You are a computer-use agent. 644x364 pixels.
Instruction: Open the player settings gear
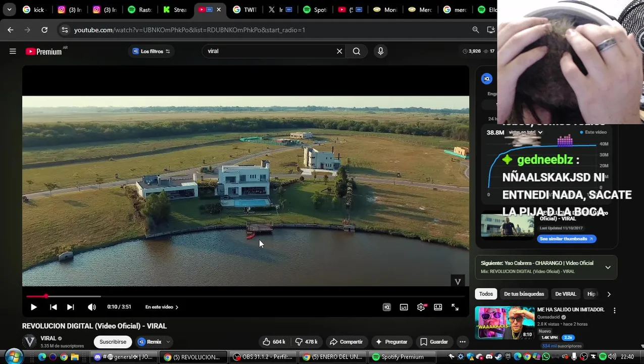pos(421,307)
